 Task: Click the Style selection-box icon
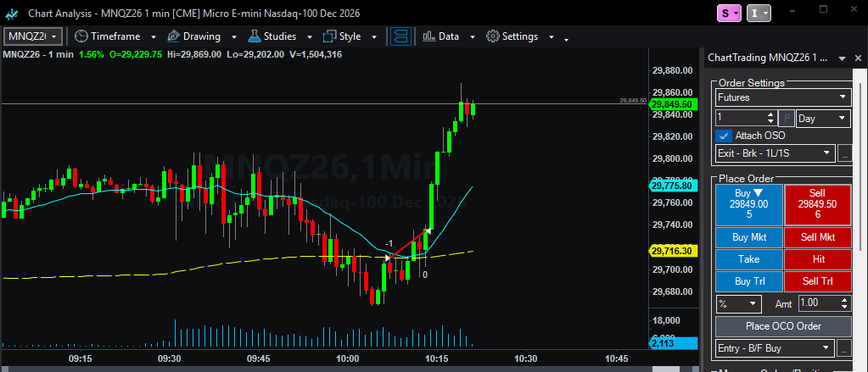(329, 36)
